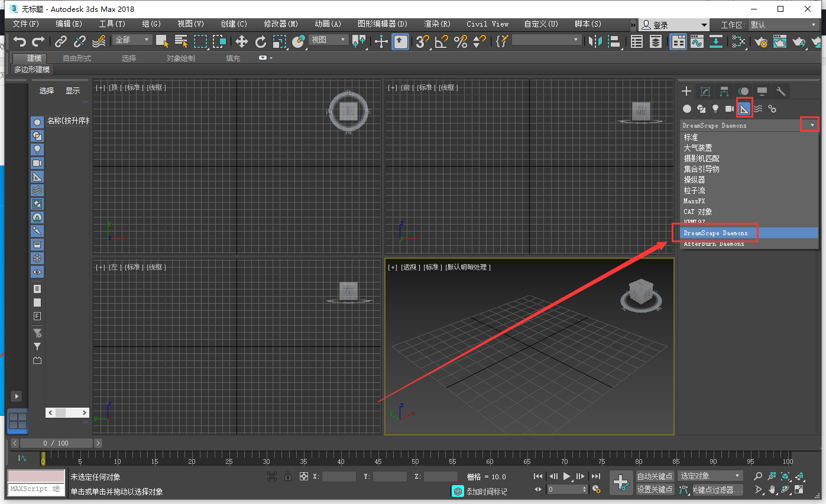Open Render Setup teapot icon
The width and height of the screenshot is (826, 504).
[762, 41]
